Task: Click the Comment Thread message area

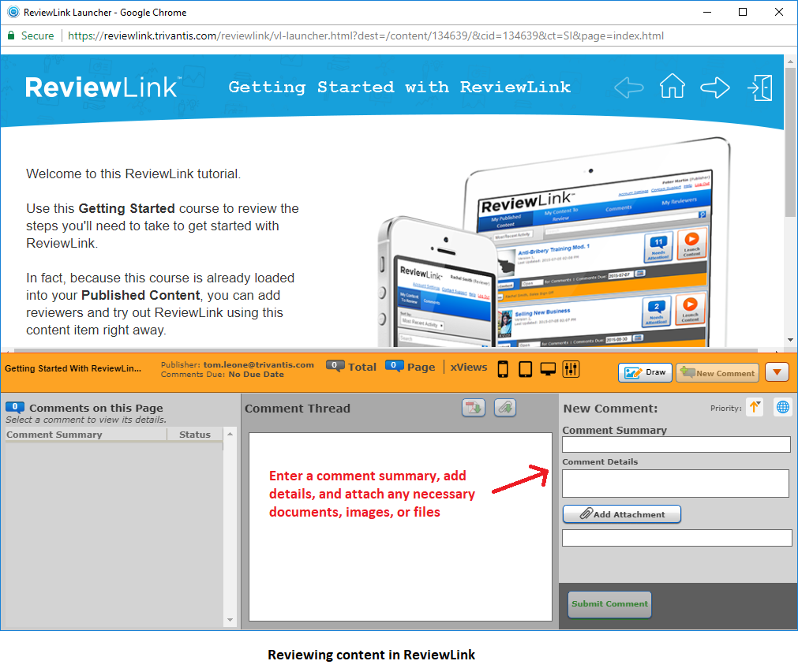Action: 400,527
